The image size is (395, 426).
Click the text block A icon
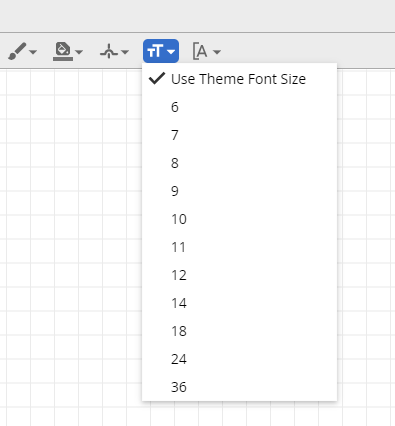tap(200, 51)
